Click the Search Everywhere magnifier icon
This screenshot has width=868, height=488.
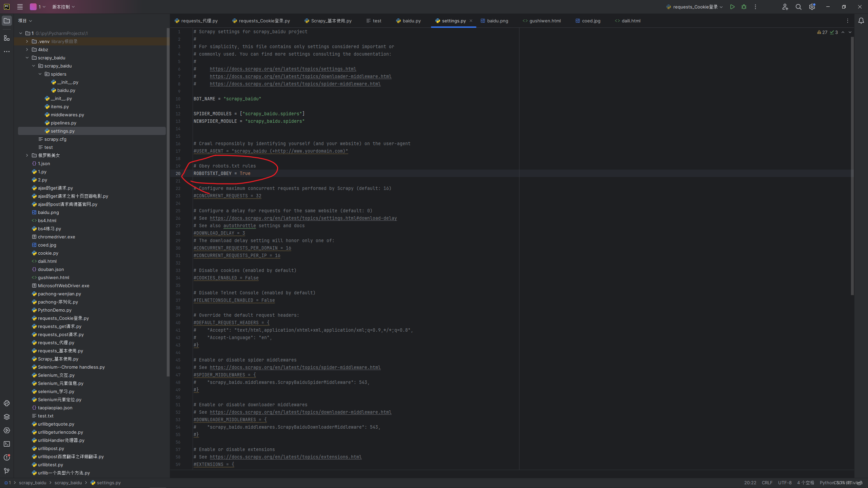(x=798, y=7)
